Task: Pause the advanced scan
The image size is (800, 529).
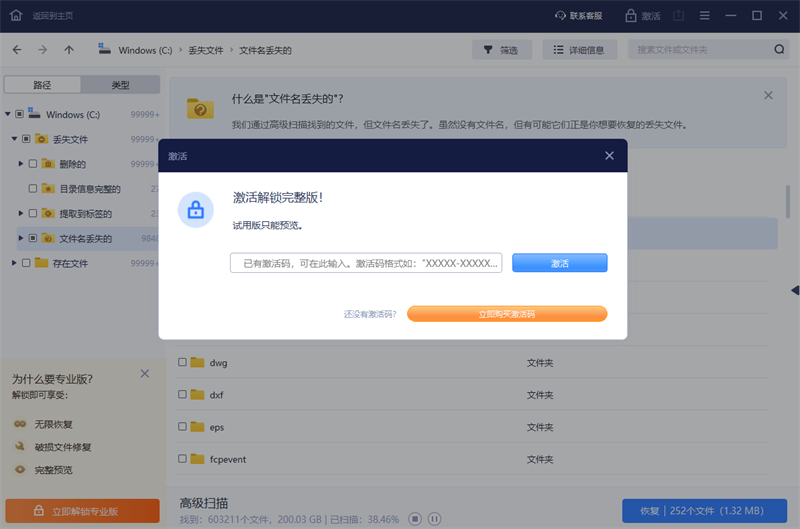Action: pos(434,519)
